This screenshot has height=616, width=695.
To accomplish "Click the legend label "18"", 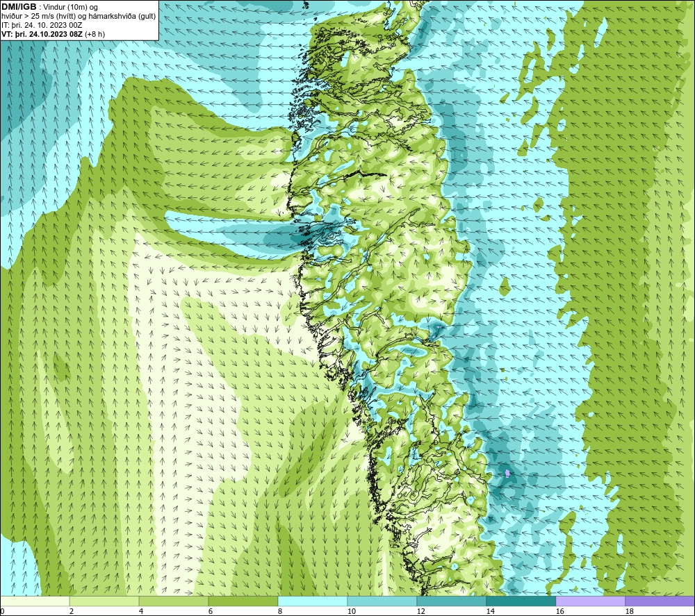I will [x=629, y=611].
